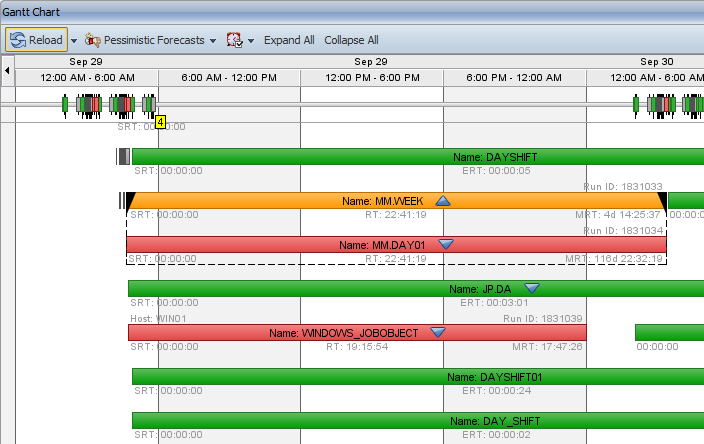Image resolution: width=704 pixels, height=444 pixels.
Task: Click the Pessimistic Forecasts icon
Action: [x=93, y=40]
